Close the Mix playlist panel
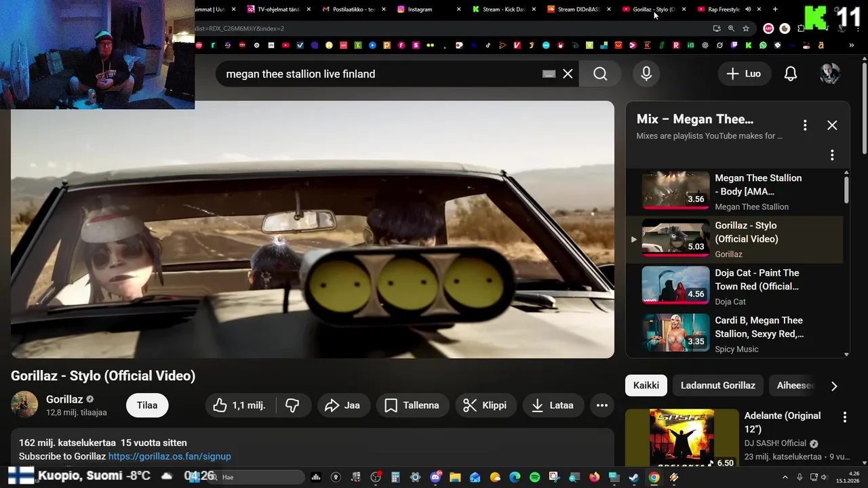 [832, 125]
